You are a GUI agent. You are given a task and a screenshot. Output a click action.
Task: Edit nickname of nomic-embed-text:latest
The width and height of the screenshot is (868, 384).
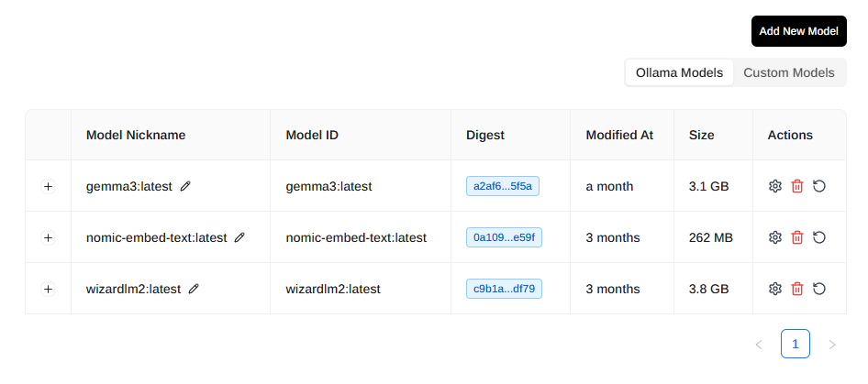(240, 237)
